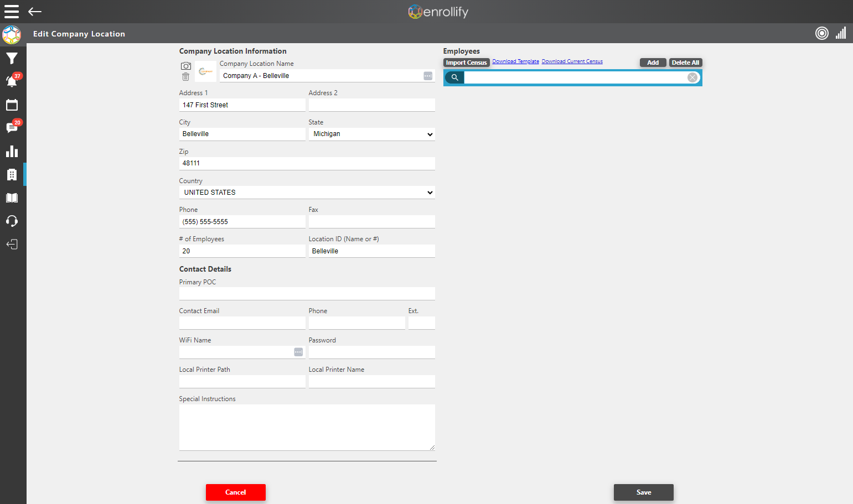Click the employee search text box
Screen dimensions: 853x504
[575, 77]
